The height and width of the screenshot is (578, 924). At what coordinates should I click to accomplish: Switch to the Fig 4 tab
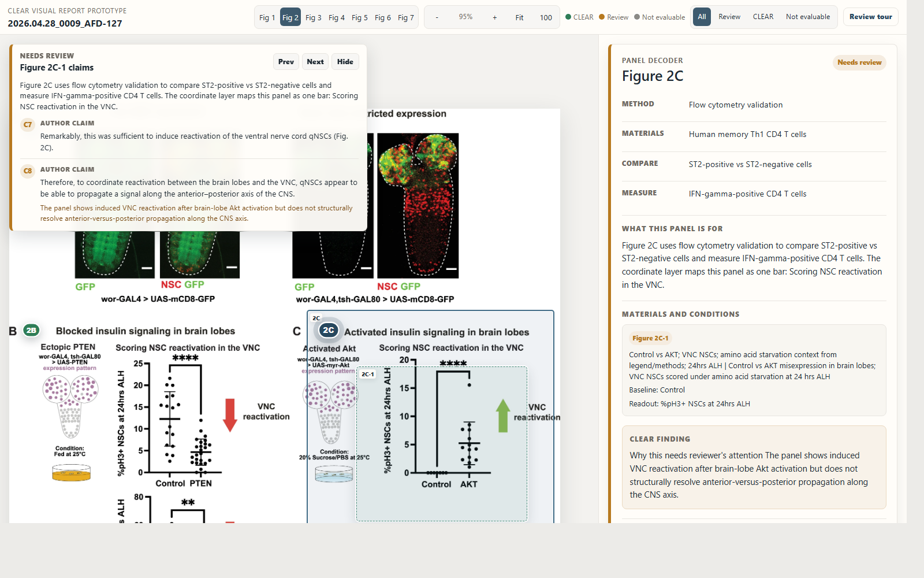tap(337, 17)
